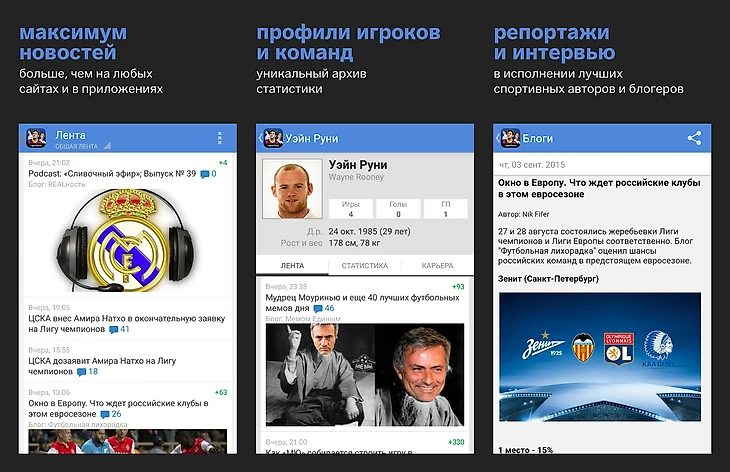
Task: Go back using chevron in Блоги header
Action: pos(498,138)
